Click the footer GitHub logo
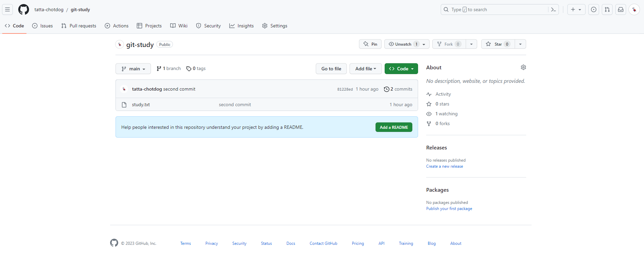644x259 pixels. point(114,243)
